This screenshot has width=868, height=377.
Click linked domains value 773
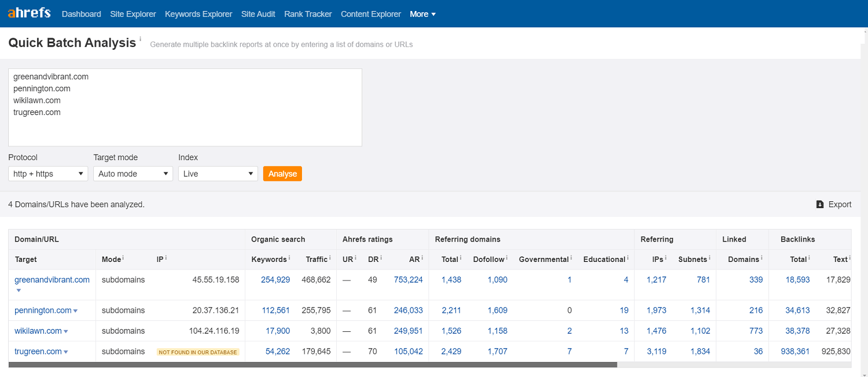[x=756, y=331]
